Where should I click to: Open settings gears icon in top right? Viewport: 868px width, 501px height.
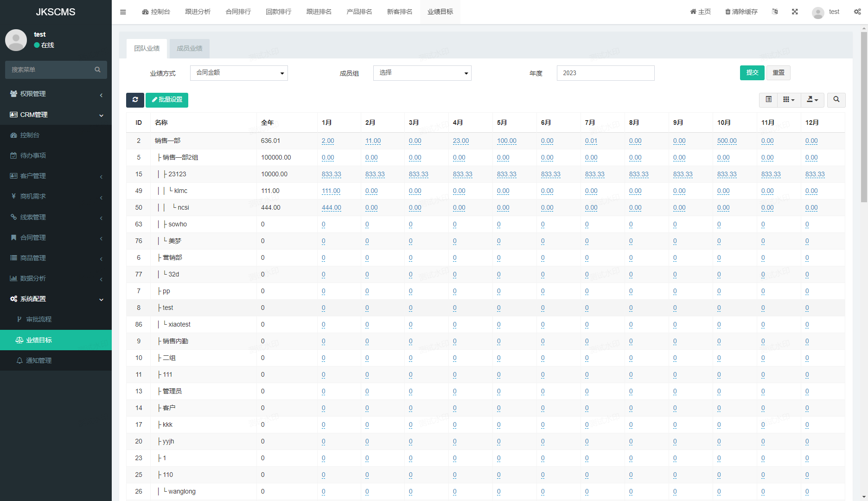click(857, 12)
